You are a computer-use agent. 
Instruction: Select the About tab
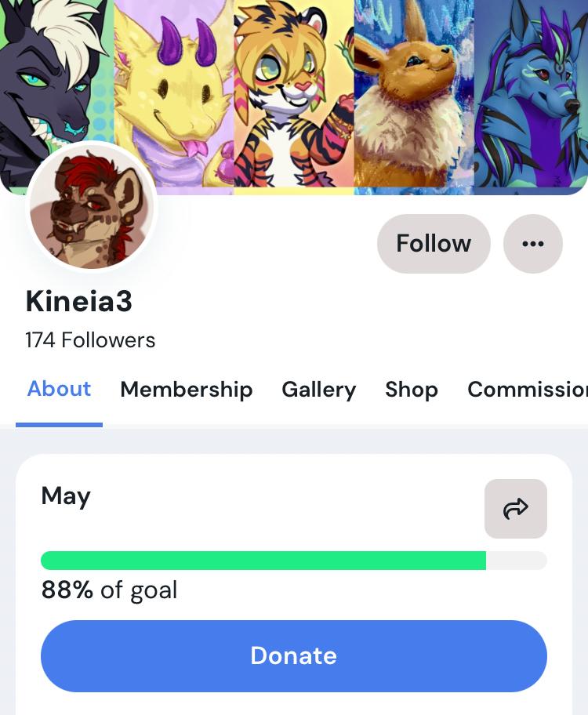(x=59, y=389)
